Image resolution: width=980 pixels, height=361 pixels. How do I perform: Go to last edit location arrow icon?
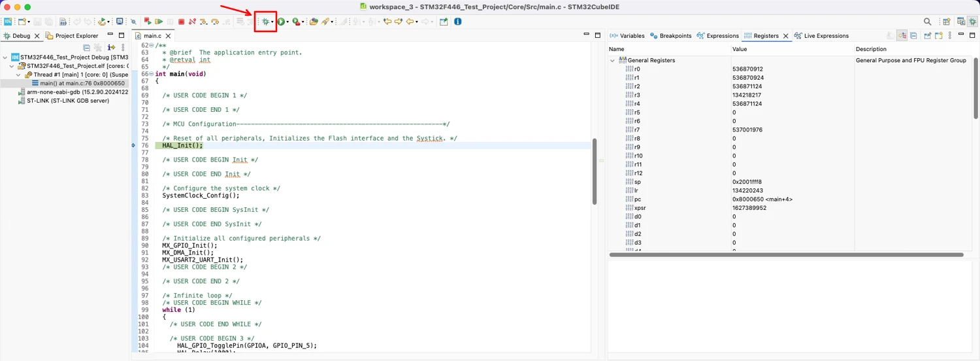click(x=387, y=22)
